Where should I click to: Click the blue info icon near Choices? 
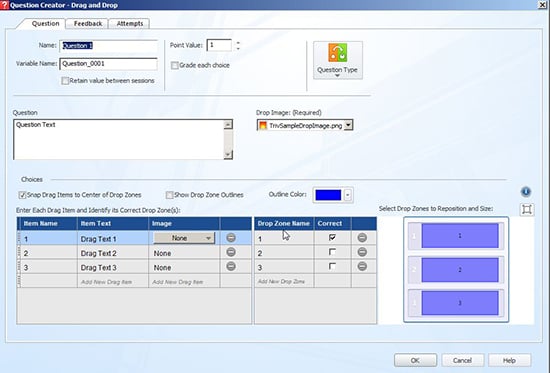tap(525, 192)
